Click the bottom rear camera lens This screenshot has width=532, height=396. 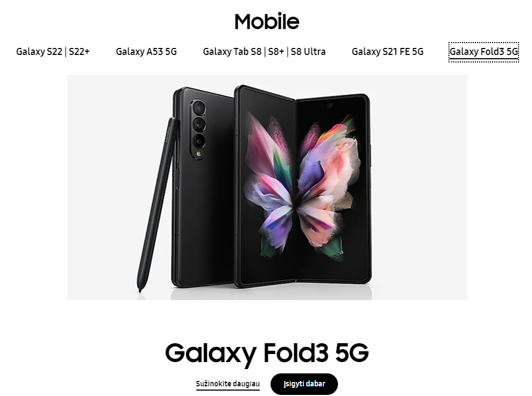click(198, 141)
